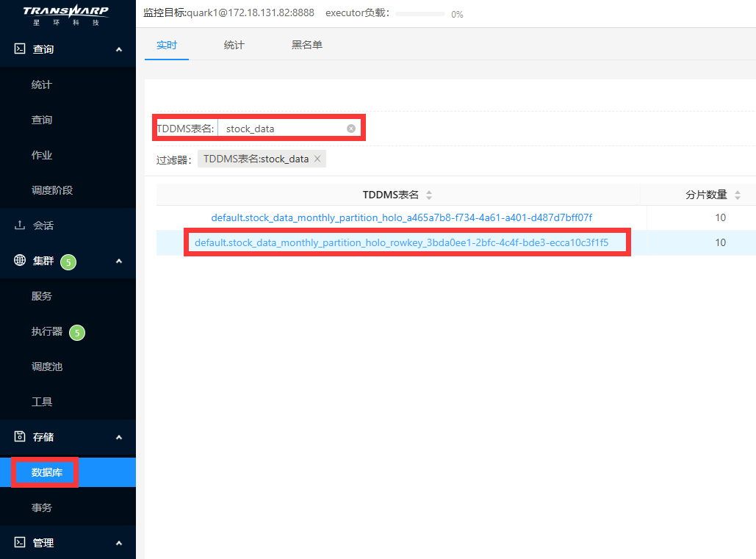Image resolution: width=756 pixels, height=559 pixels.
Task: Open the holo_rowkey table link
Action: 401,242
